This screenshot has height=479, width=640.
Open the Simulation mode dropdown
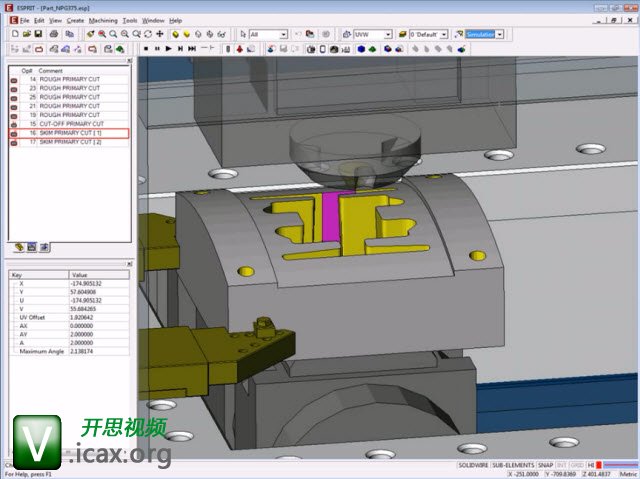[x=500, y=35]
